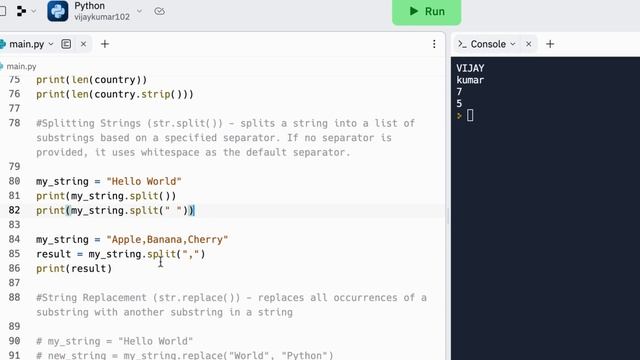
Task: Select the main.py tab
Action: (x=27, y=44)
